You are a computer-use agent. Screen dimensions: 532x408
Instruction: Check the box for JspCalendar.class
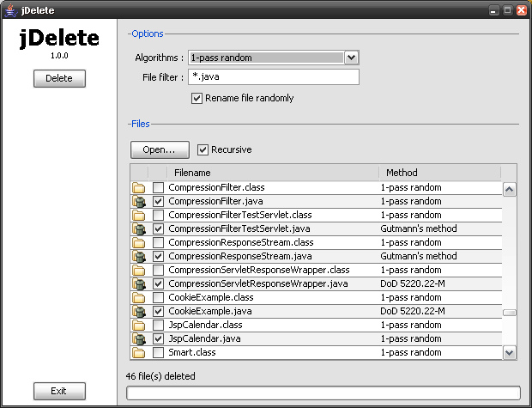(x=159, y=325)
